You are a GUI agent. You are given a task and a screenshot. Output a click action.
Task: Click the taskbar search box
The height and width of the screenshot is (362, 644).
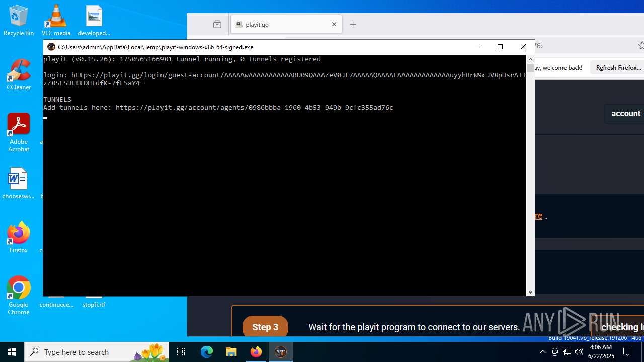[x=97, y=352]
